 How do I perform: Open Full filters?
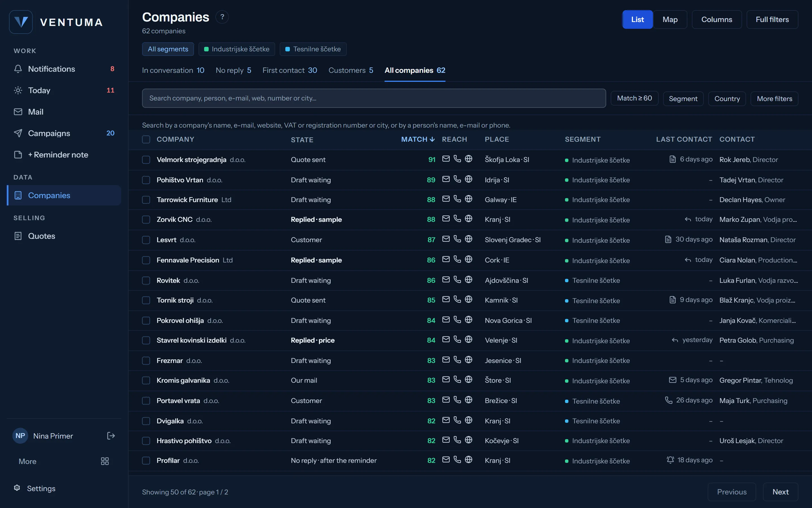click(x=772, y=19)
